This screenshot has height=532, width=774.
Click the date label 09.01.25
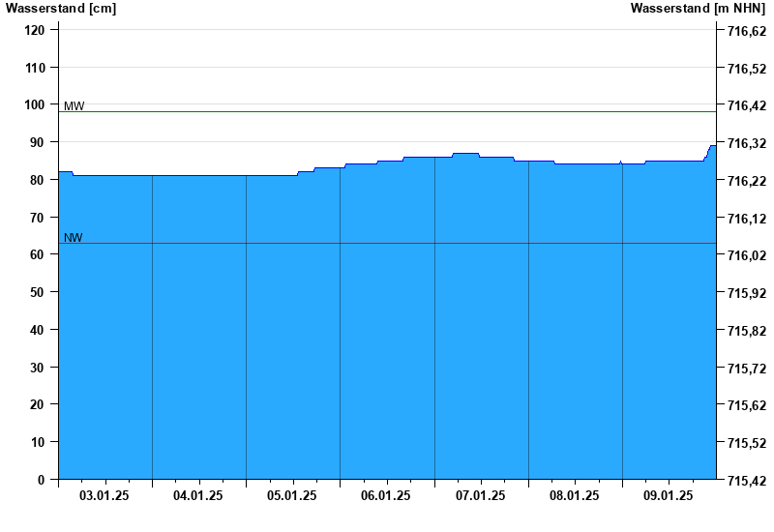(668, 495)
